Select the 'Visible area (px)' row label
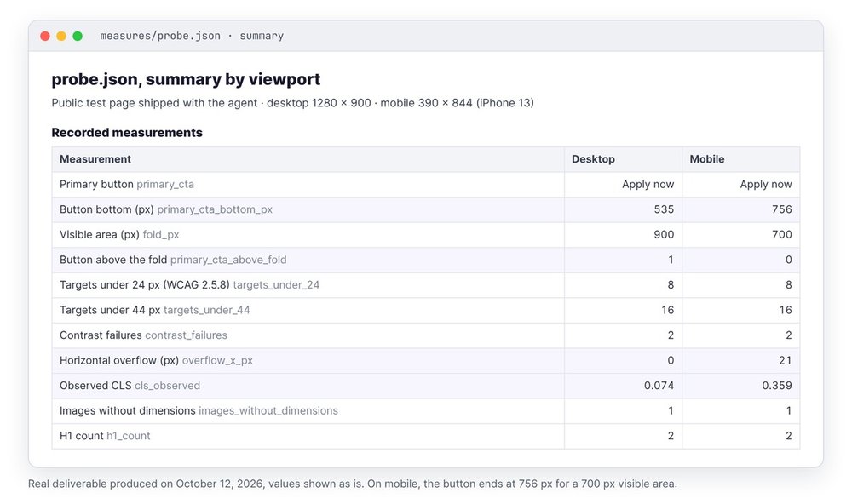 [x=100, y=234]
